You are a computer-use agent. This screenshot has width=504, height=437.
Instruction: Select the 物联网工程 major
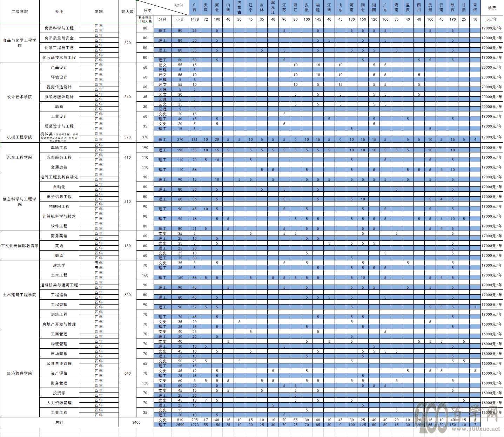pyautogui.click(x=59, y=206)
